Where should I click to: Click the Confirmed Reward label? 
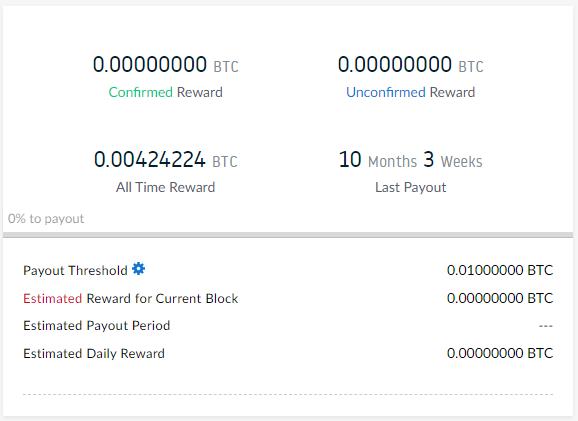coord(166,92)
